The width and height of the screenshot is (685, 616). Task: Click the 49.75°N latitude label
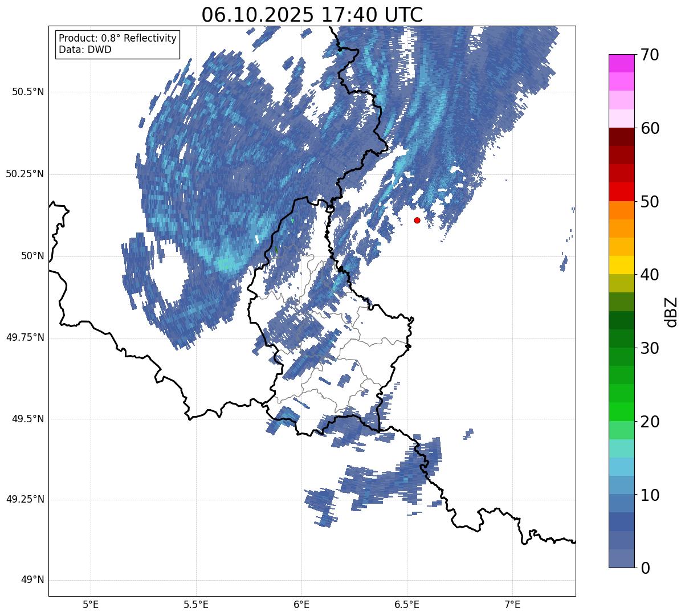pos(25,337)
